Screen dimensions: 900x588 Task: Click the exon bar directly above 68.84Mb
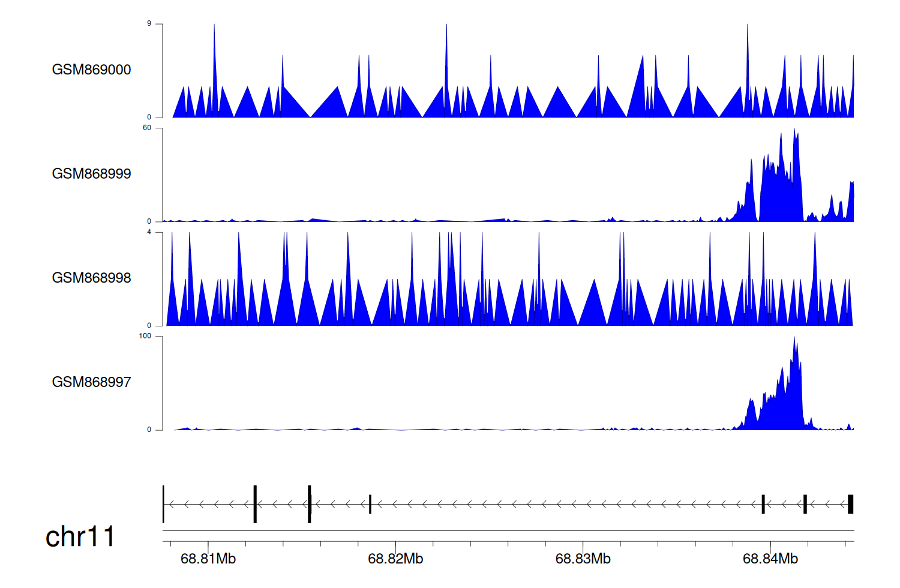click(x=763, y=504)
